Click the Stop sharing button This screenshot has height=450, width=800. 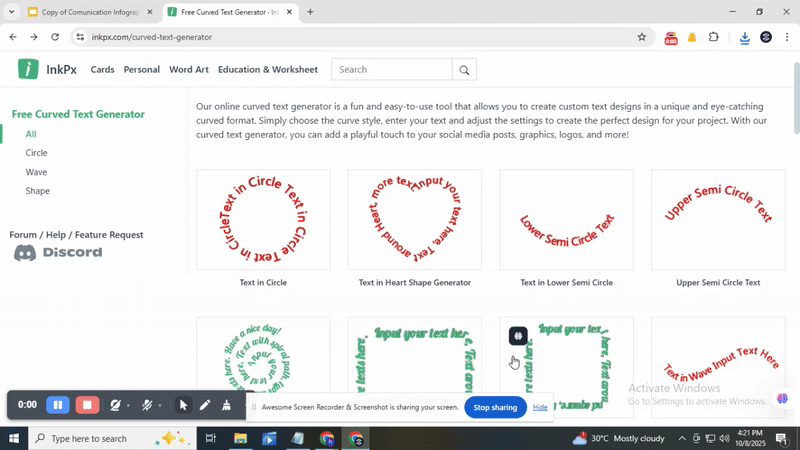tap(495, 407)
